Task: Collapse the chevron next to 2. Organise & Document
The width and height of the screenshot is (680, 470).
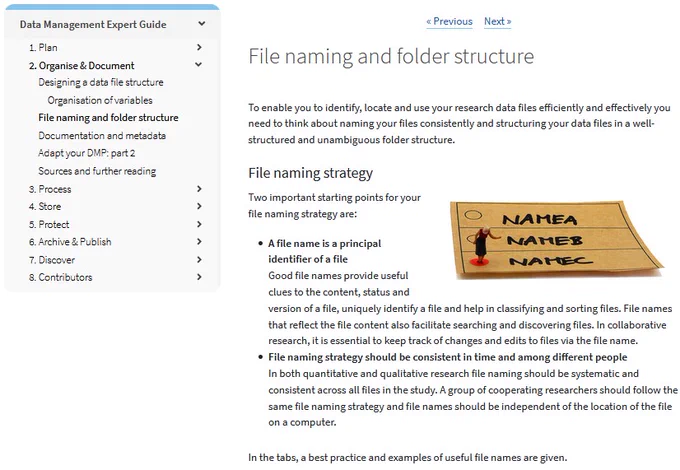Action: coord(198,65)
